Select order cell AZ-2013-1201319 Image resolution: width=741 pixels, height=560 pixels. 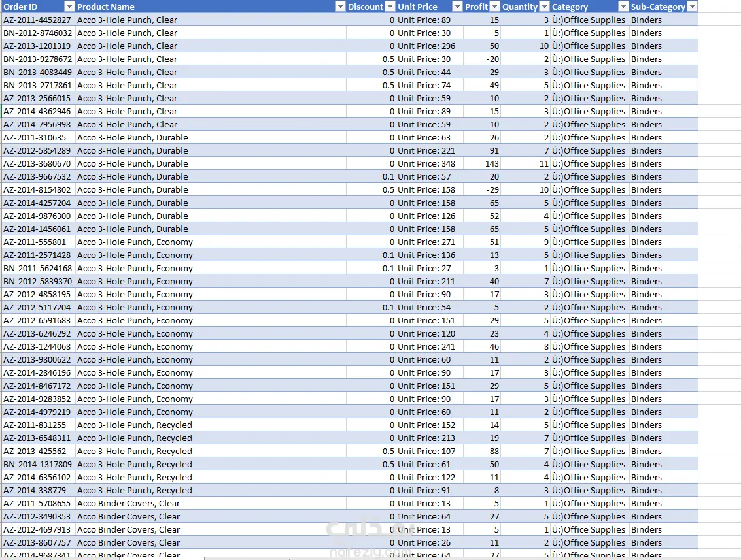click(38, 46)
